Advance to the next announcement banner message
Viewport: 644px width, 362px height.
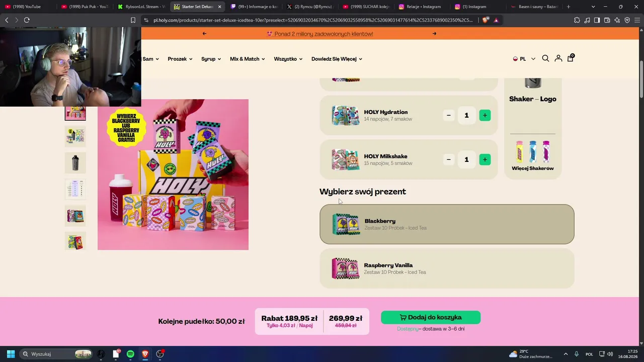click(x=434, y=34)
